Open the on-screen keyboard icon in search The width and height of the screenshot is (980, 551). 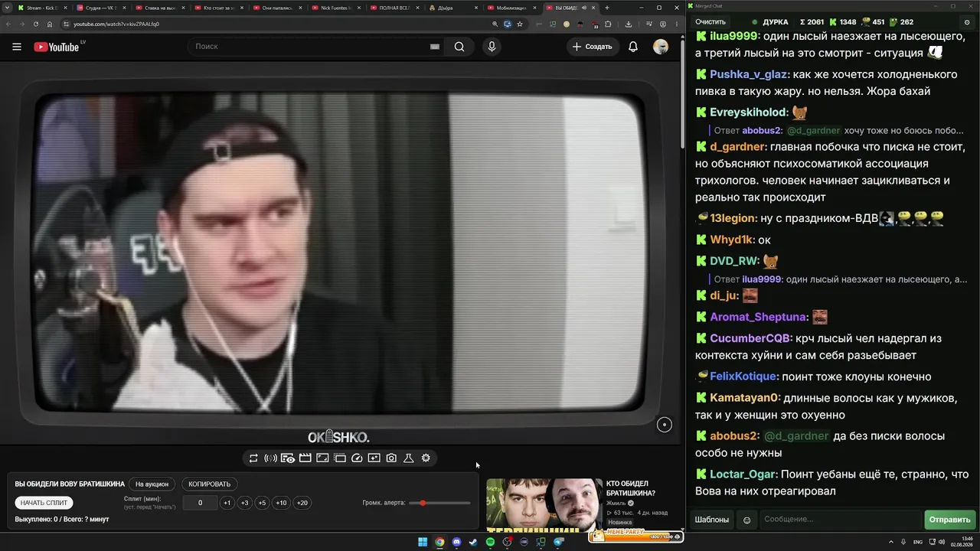coord(435,47)
